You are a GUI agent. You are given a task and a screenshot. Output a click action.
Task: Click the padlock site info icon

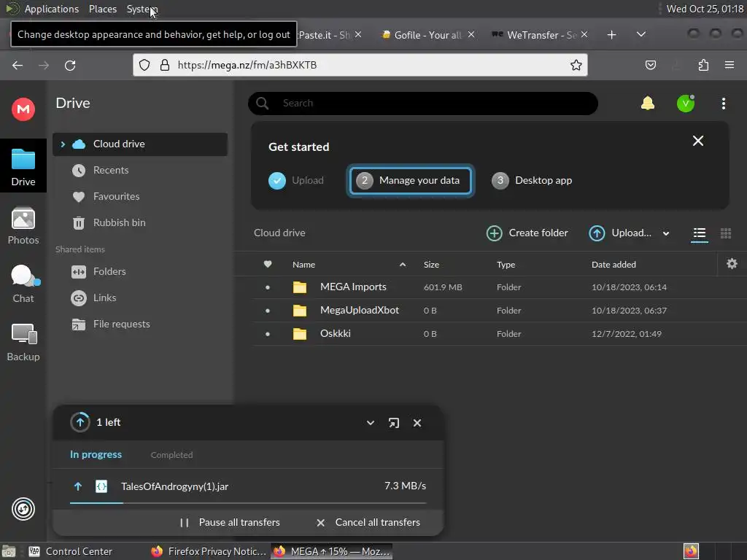coord(165,65)
